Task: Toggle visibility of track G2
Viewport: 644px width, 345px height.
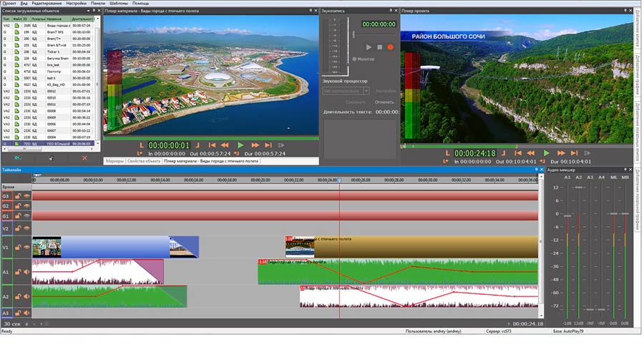Action: 26,206
